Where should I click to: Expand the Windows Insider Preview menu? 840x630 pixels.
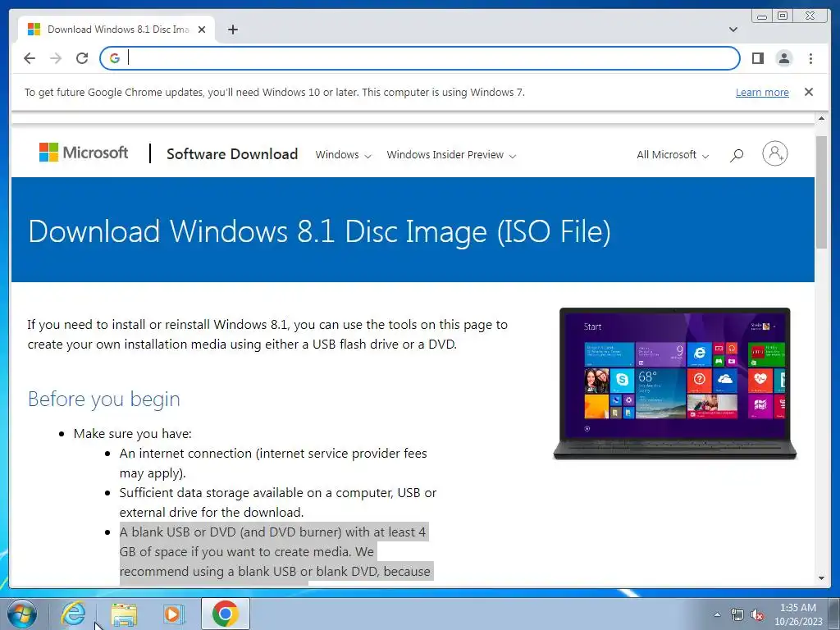pos(451,155)
